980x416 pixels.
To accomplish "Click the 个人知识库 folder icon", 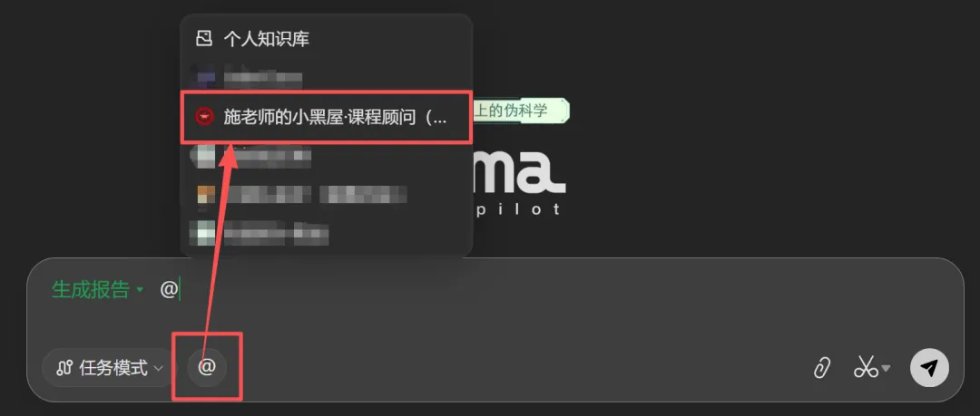I will [x=204, y=39].
